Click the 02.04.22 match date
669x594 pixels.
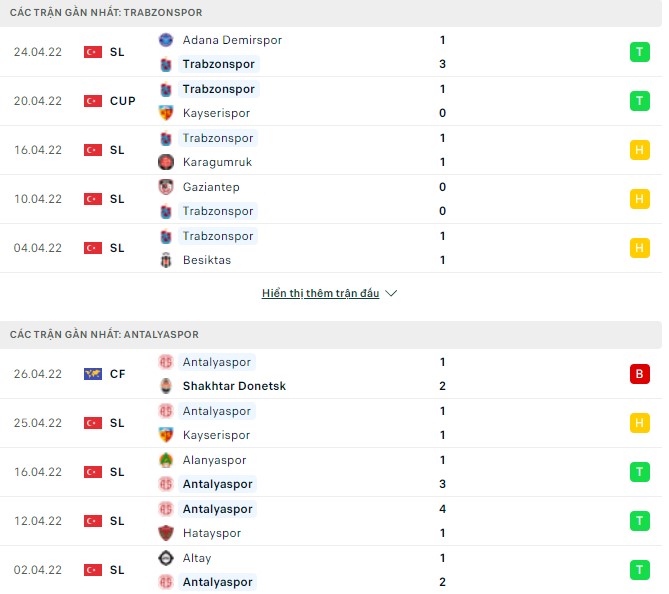[38, 570]
